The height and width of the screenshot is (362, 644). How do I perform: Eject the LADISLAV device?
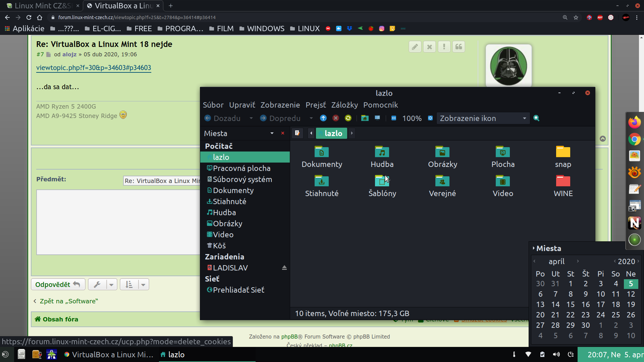pyautogui.click(x=284, y=268)
